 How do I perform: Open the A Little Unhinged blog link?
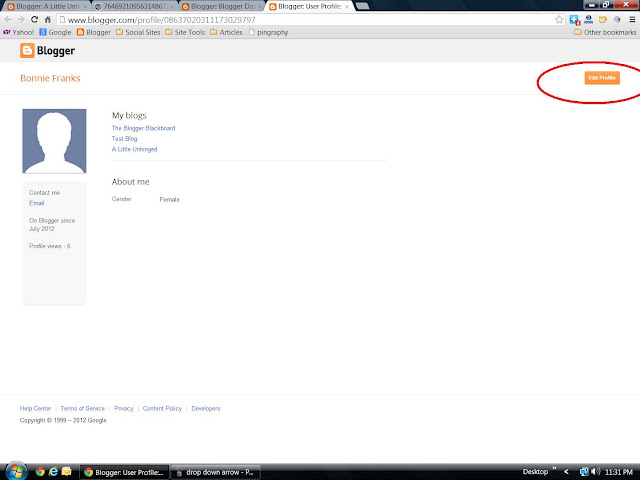(134, 149)
